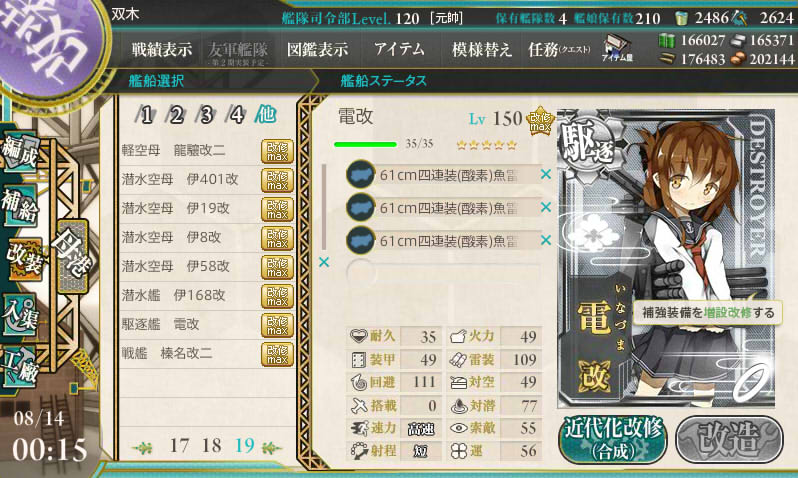Image resolution: width=798 pixels, height=478 pixels.
Task: Remove the first 61cm torpedo equipment
Action: pyautogui.click(x=546, y=175)
